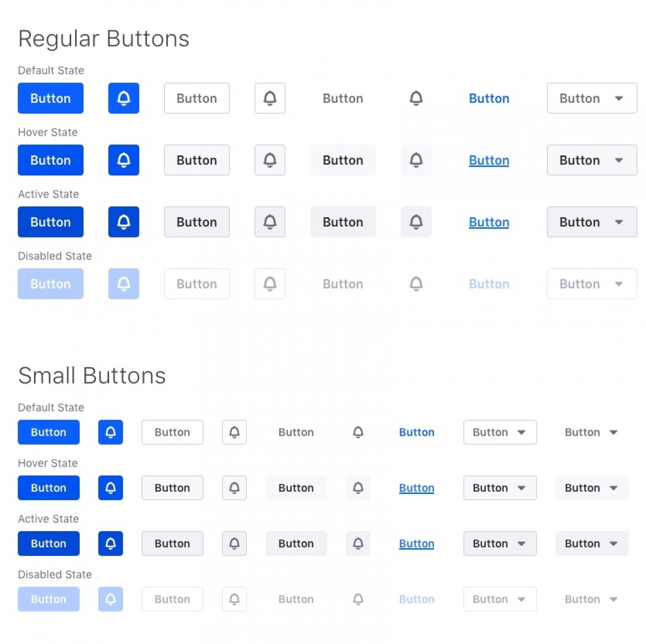Click the blue bell icon in Regular Default State
This screenshot has height=644, width=646.
[123, 98]
